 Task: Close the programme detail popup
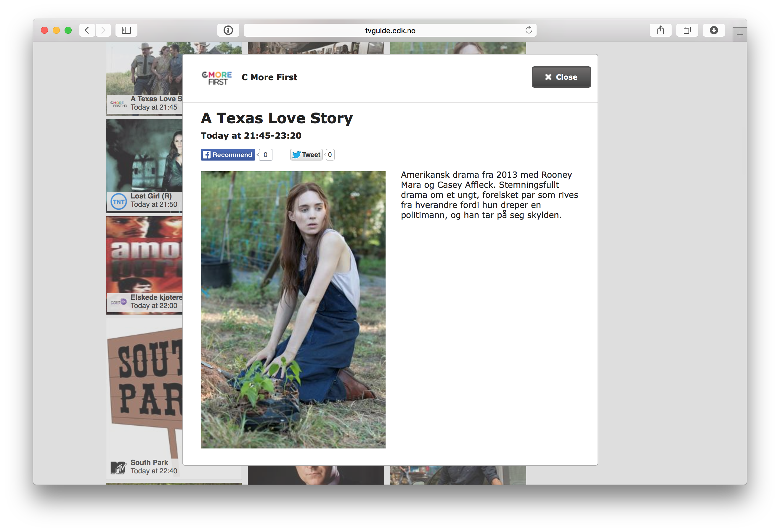[561, 77]
